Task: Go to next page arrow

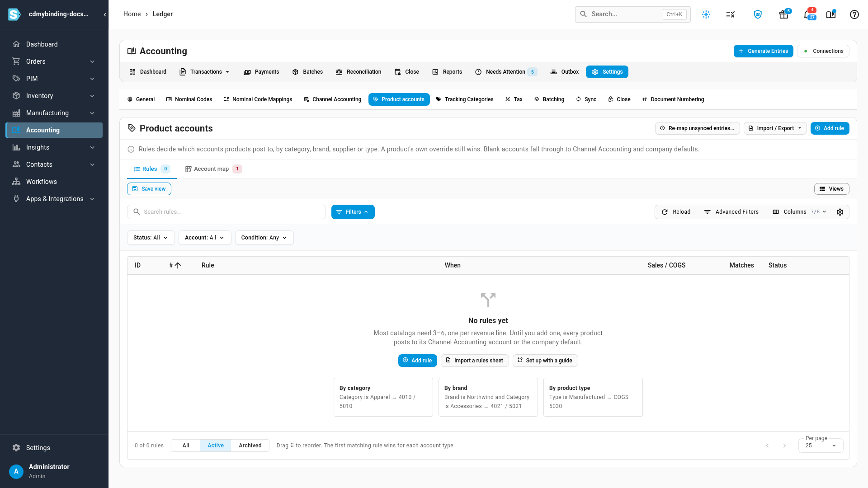Action: click(784, 446)
